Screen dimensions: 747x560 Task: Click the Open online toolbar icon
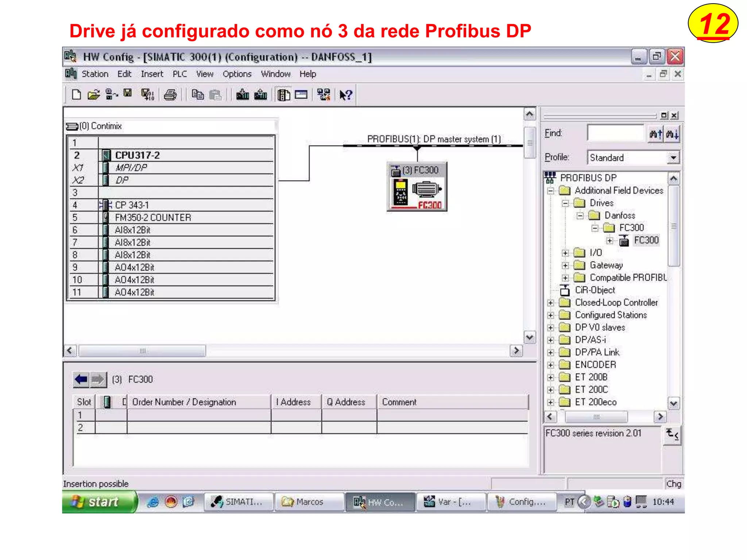112,95
